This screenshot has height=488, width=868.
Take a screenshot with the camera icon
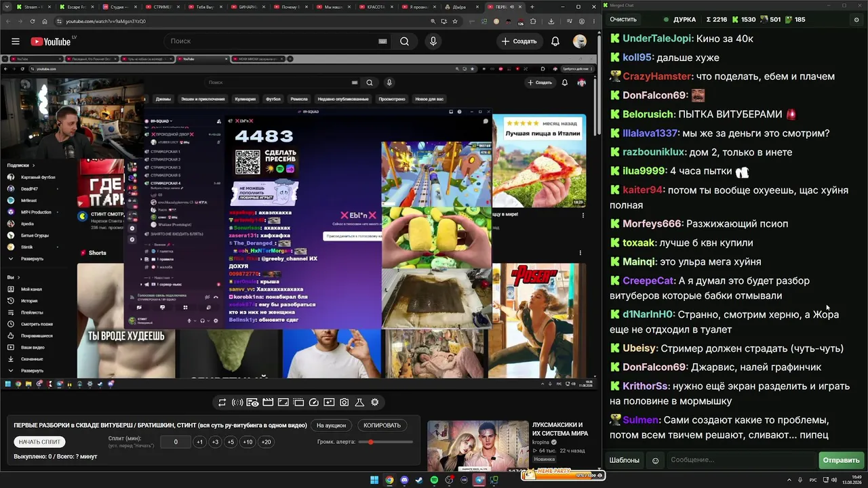point(344,403)
